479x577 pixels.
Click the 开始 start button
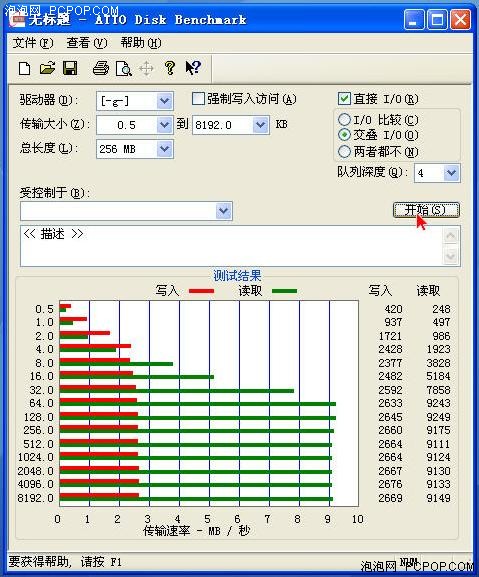pos(426,210)
